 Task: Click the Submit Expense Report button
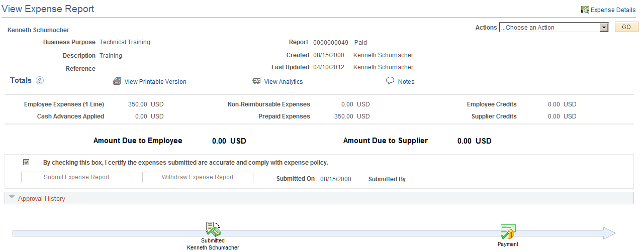click(x=76, y=177)
